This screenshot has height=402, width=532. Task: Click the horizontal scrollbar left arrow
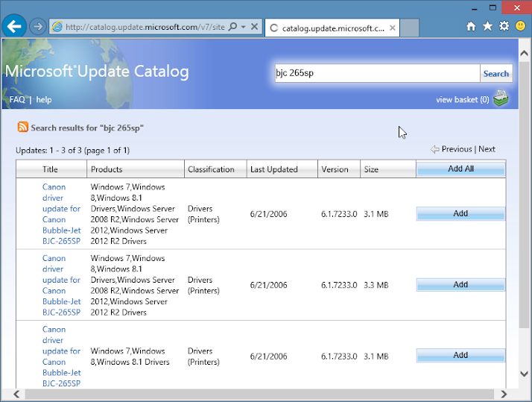16,395
